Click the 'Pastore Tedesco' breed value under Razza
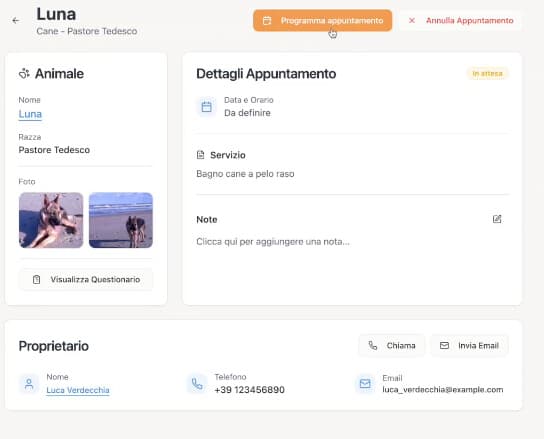 click(54, 150)
